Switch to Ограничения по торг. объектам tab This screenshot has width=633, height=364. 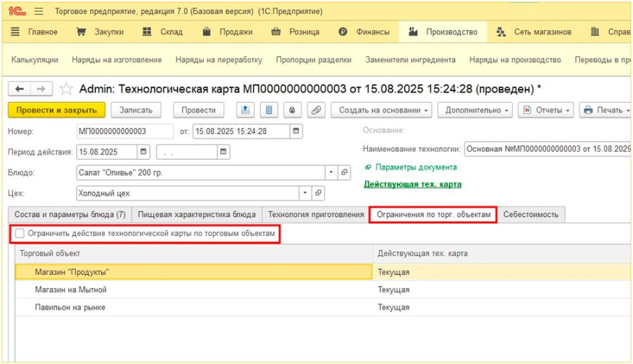(x=433, y=215)
